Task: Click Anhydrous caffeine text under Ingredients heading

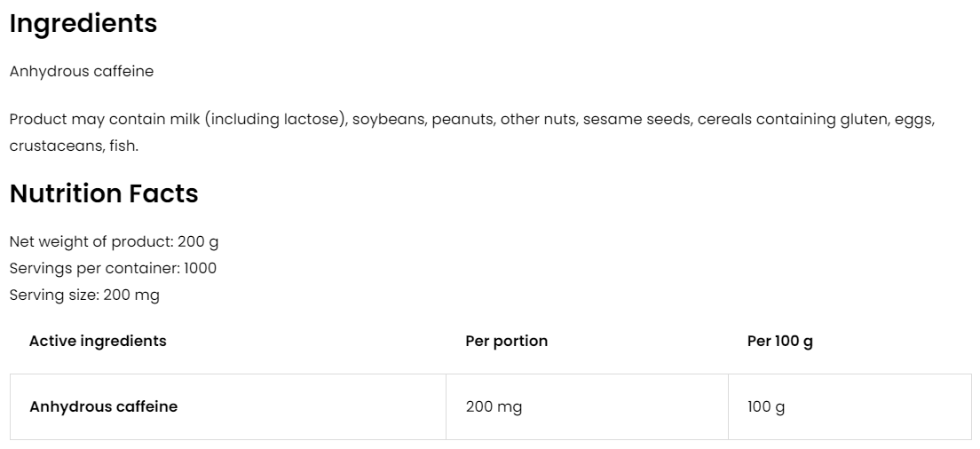Action: (82, 72)
